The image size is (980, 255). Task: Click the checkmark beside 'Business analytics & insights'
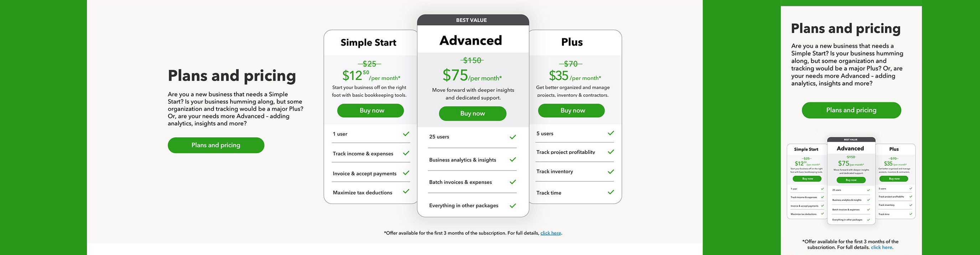(x=512, y=159)
